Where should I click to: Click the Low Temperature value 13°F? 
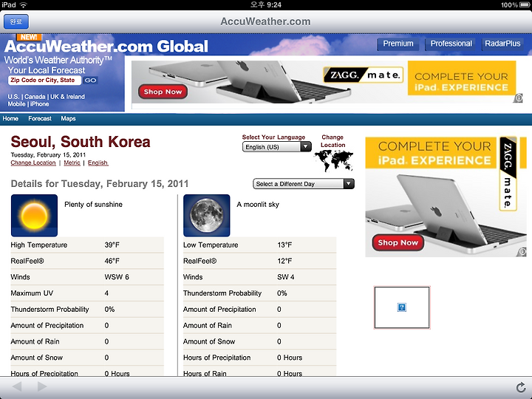click(284, 245)
